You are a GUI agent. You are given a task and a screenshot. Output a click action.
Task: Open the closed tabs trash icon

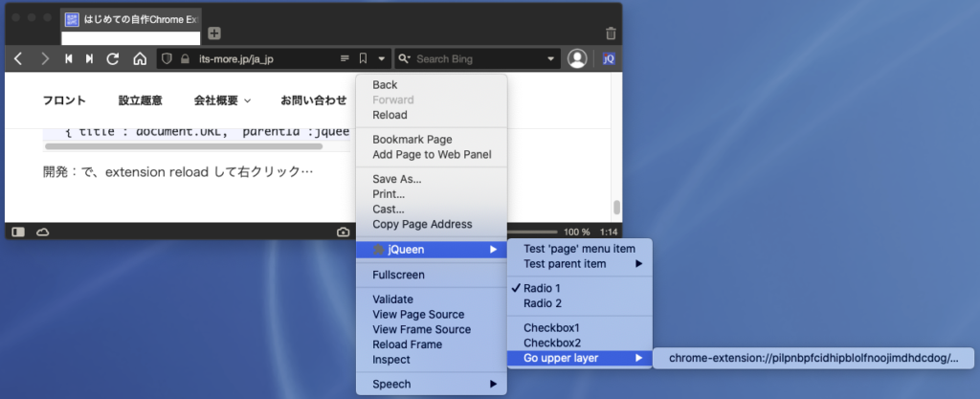pos(611,33)
